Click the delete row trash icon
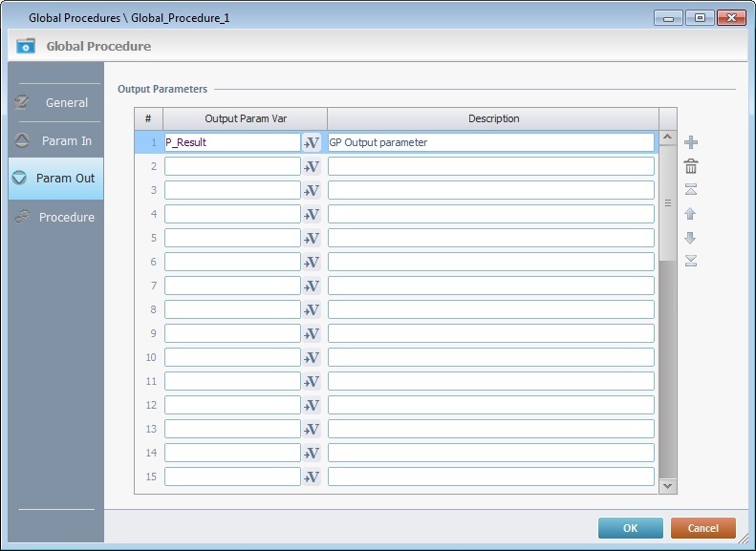This screenshot has width=756, height=551. coord(691,166)
